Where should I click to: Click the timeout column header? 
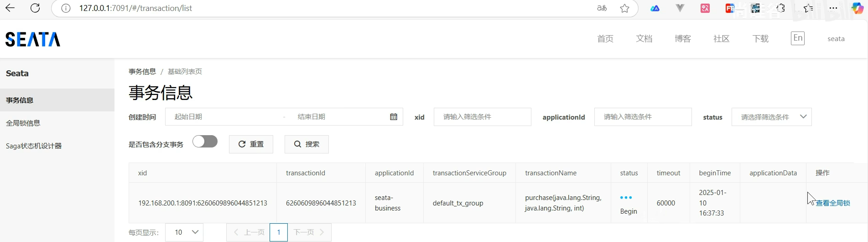668,173
